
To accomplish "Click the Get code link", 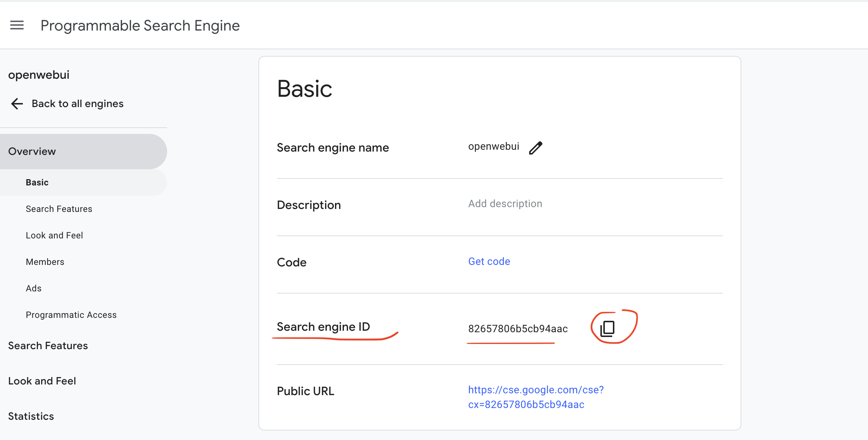I will coord(489,262).
